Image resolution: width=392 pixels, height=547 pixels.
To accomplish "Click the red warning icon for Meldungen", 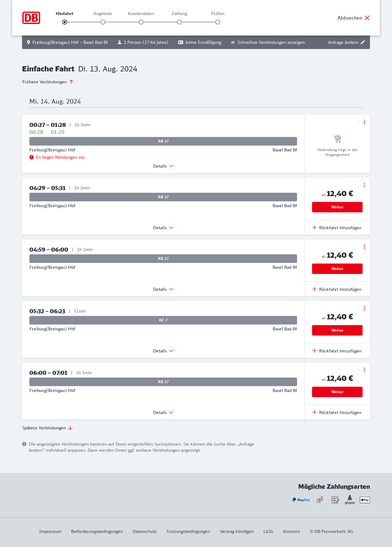I will pyautogui.click(x=32, y=157).
